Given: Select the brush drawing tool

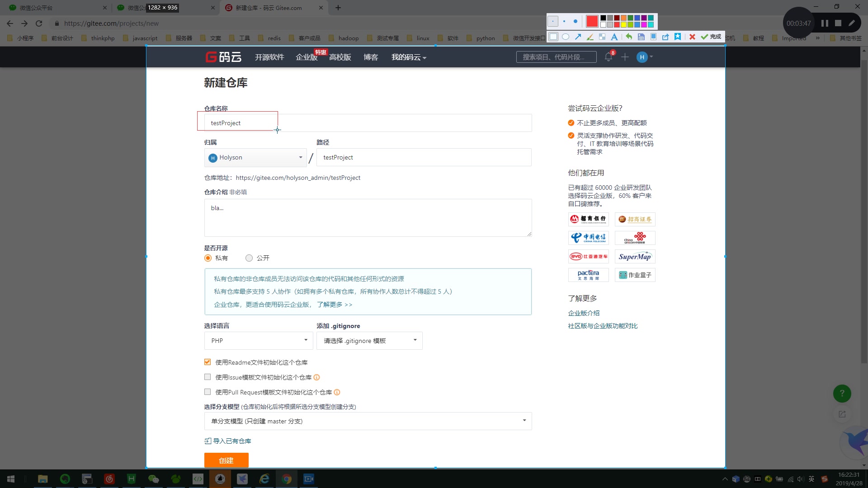Looking at the screenshot, I should [x=590, y=37].
